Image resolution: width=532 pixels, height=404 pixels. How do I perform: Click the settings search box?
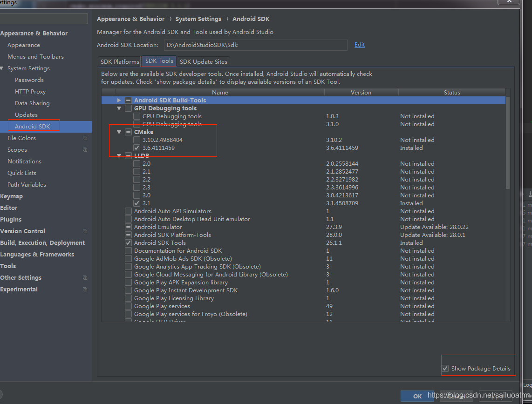44,19
